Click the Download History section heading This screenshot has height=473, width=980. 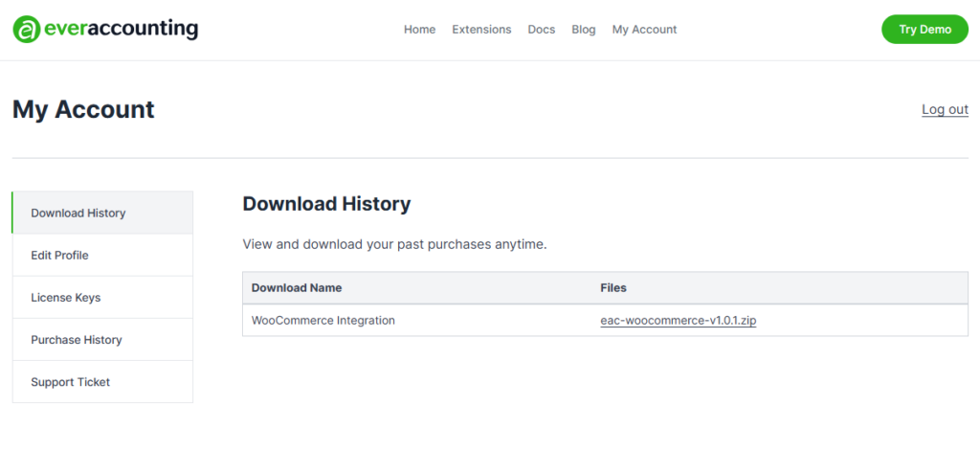tap(326, 204)
